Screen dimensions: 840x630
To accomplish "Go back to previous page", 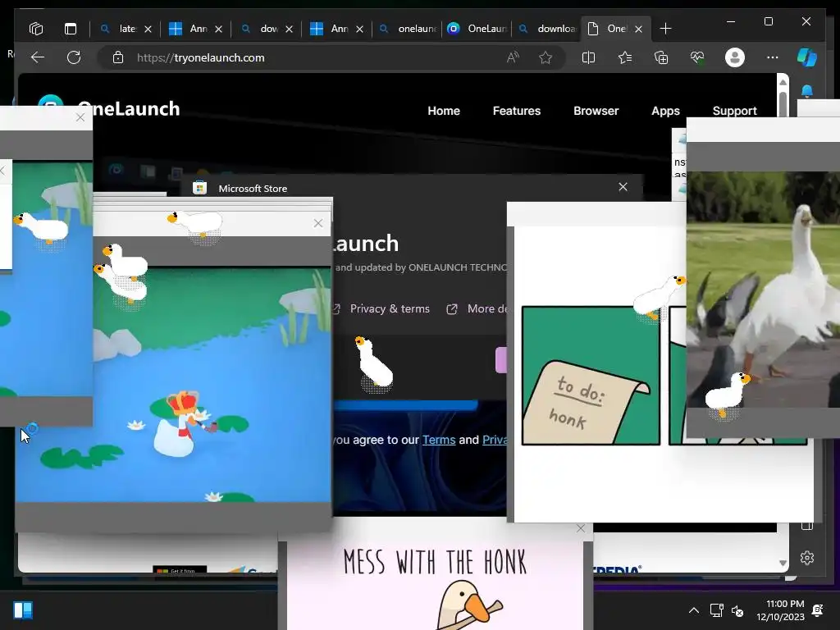I will (38, 57).
